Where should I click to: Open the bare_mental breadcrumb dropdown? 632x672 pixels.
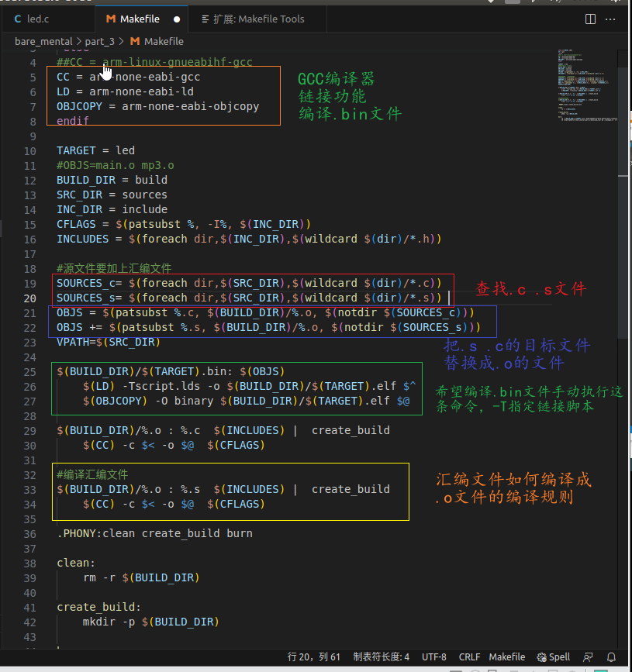coord(43,41)
